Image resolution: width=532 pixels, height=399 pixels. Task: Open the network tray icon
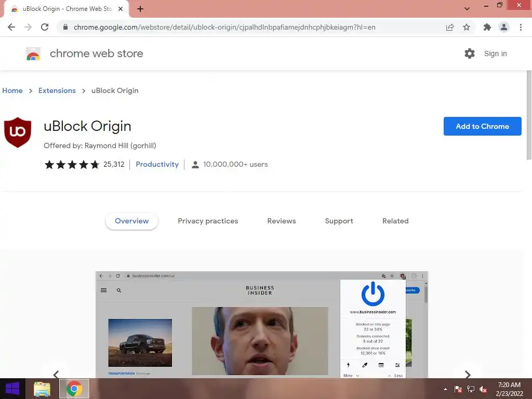(x=471, y=389)
